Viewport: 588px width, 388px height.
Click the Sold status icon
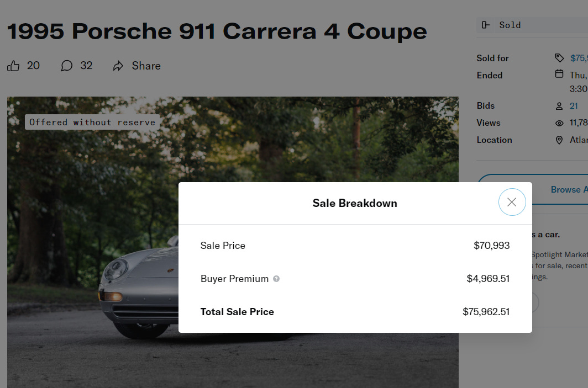click(485, 25)
